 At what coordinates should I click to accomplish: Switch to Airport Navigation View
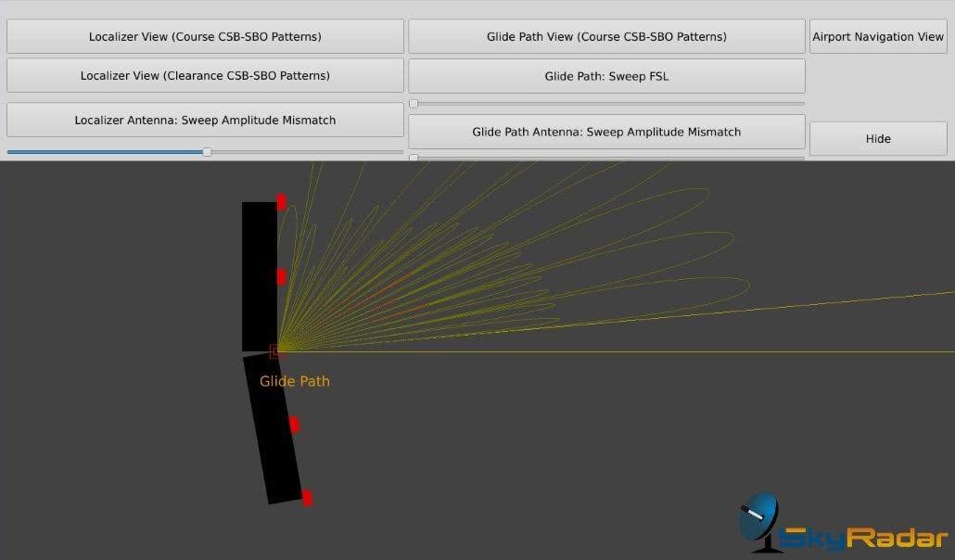pyautogui.click(x=877, y=36)
